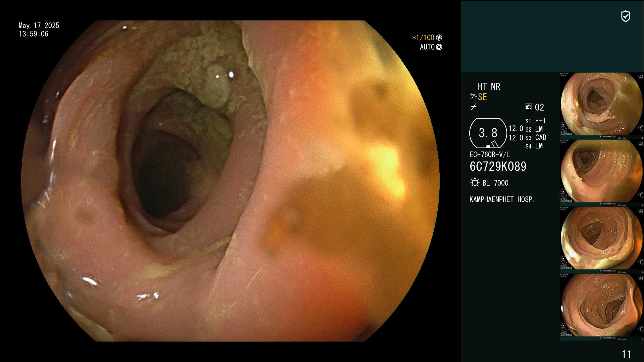The height and width of the screenshot is (362, 644).
Task: Click the time stamp 13:59:06
Action: pos(34,34)
